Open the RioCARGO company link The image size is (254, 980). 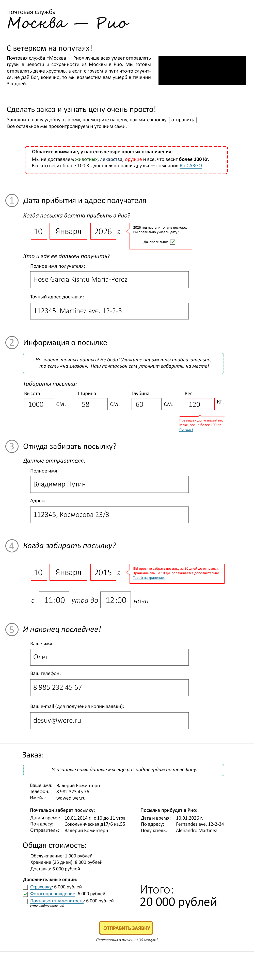point(190,165)
